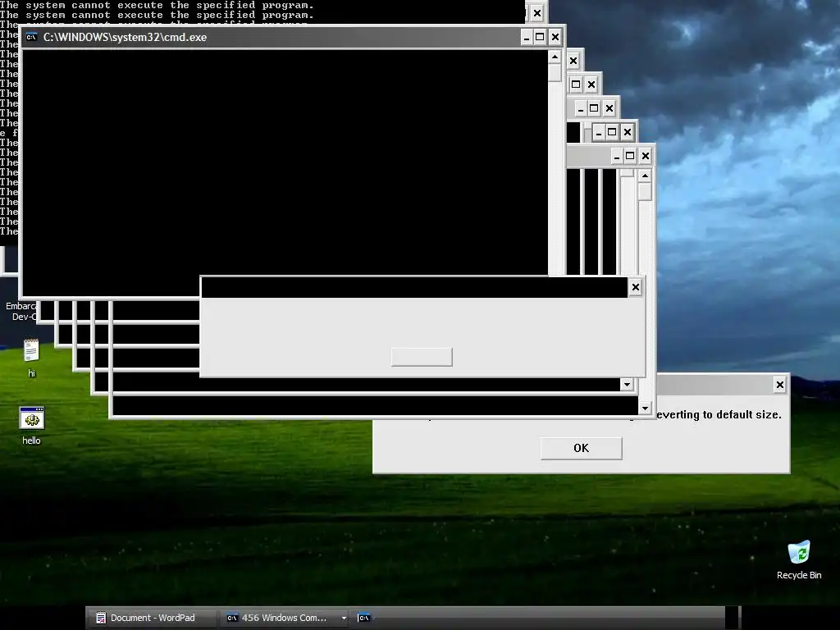Click the blank button in the empty dialog
Viewport: 840px width, 630px height.
point(422,357)
